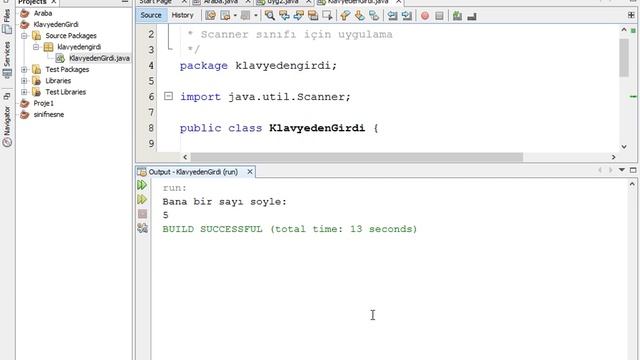
Task: Re-run the program from Output panel
Action: pos(142,185)
